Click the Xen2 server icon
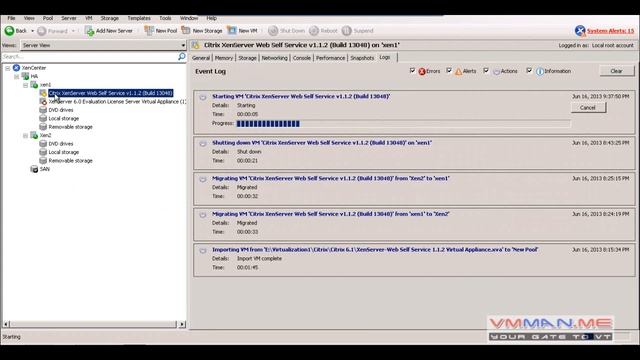640x360 pixels. 34,135
